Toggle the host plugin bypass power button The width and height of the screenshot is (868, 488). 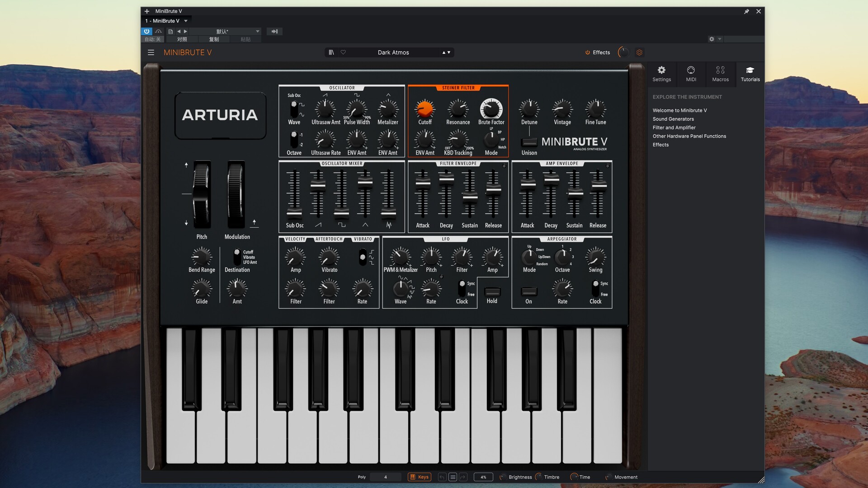point(146,31)
